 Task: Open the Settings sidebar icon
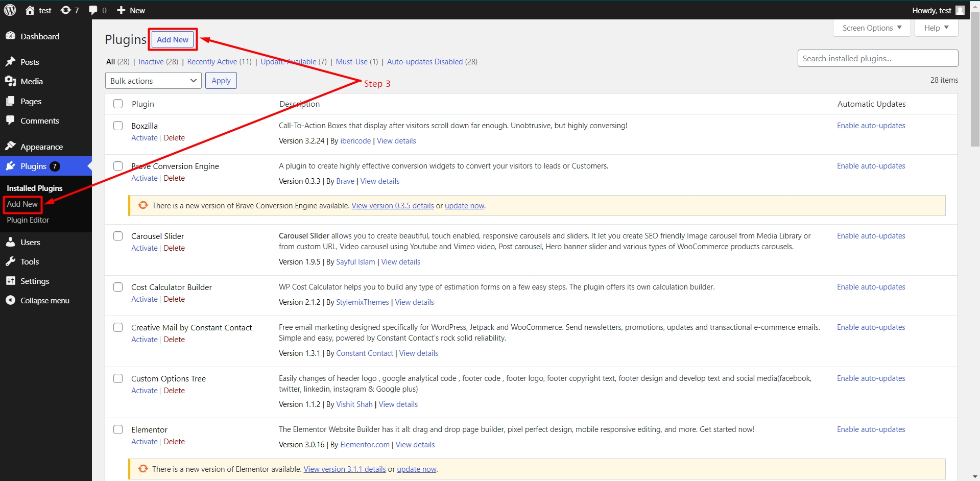point(10,281)
